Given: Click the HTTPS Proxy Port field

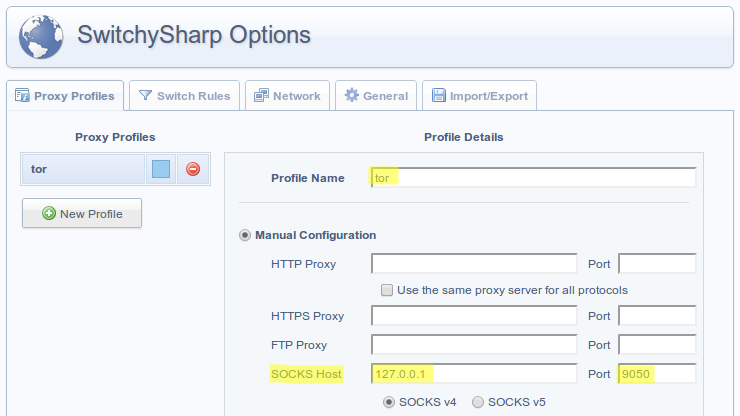Looking at the screenshot, I should tap(657, 315).
